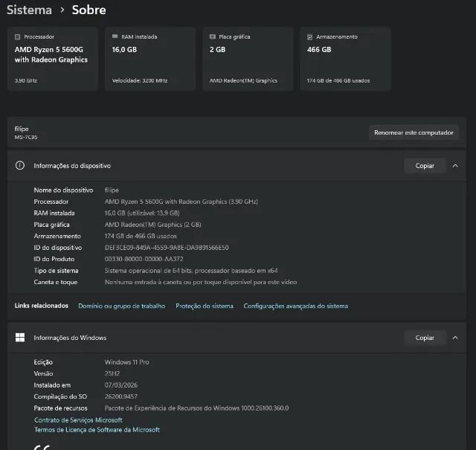Screen dimensions: 476x450
Task: Click the Sobre breadcrumb title
Action: pos(89,10)
